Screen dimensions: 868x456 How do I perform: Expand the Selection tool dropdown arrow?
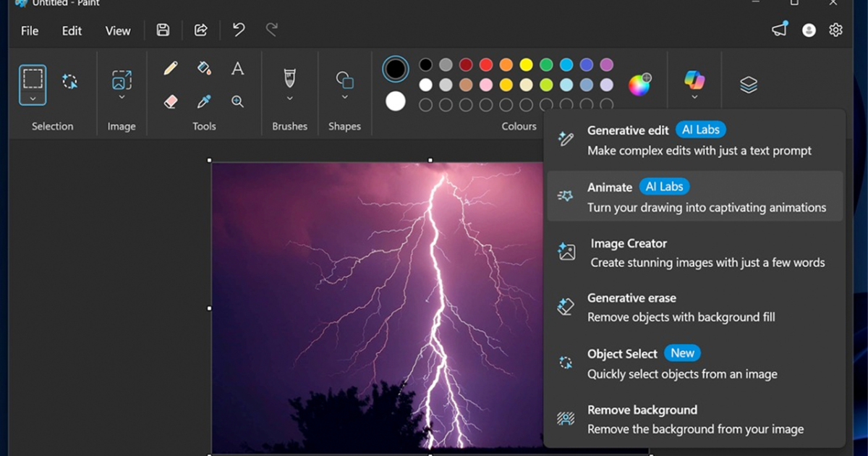pos(33,98)
